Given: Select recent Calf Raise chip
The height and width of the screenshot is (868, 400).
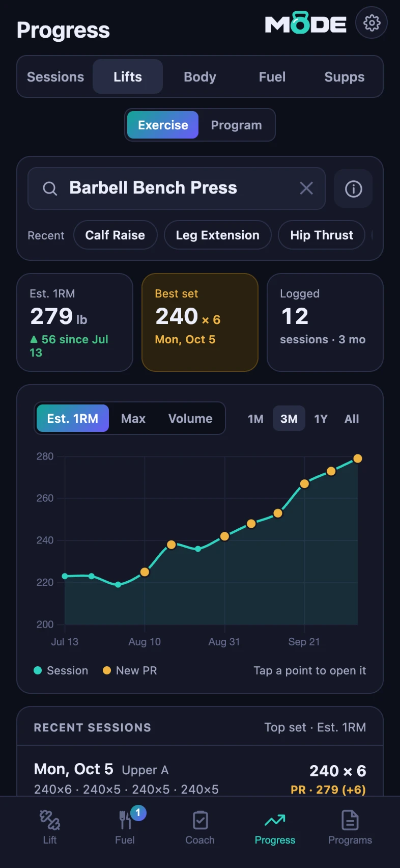Looking at the screenshot, I should pos(115,235).
